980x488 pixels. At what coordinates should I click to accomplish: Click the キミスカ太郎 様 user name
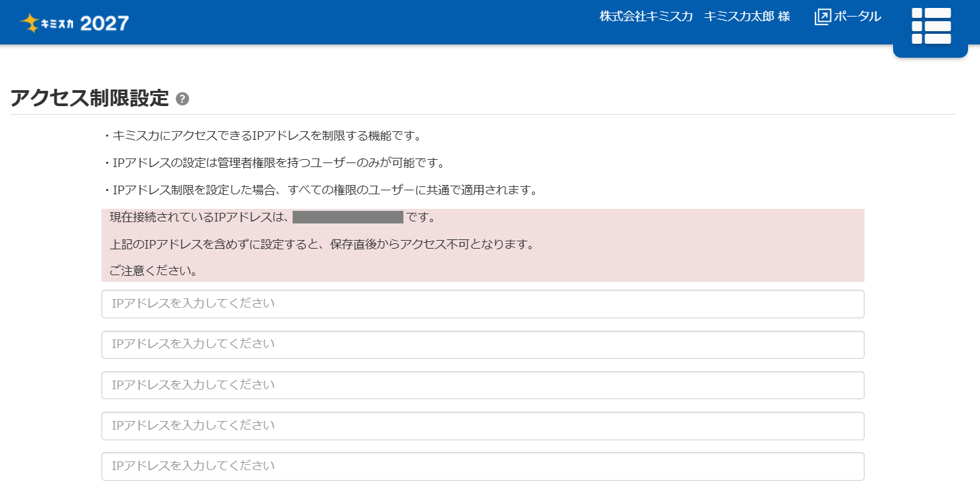[x=747, y=17]
